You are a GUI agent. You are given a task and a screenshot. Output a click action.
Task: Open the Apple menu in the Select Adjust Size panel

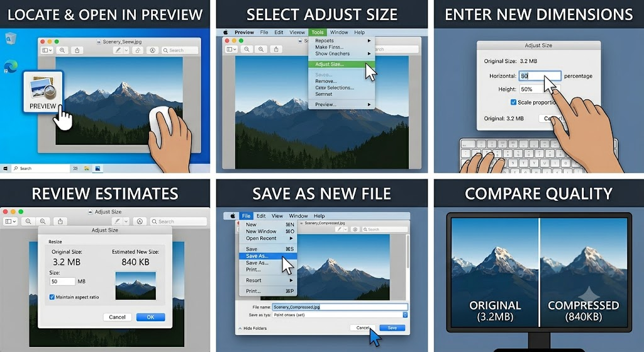pyautogui.click(x=226, y=32)
